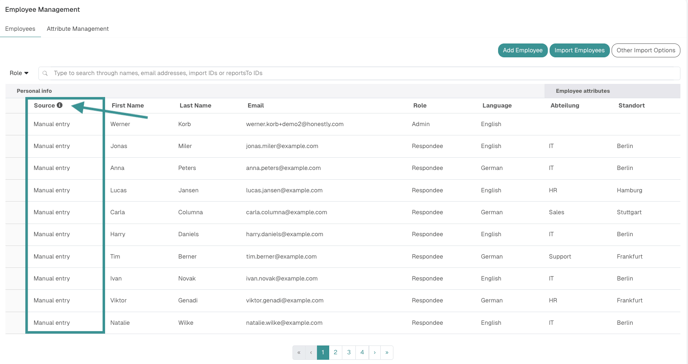The width and height of the screenshot is (688, 364).
Task: Click the Role column header
Action: tap(420, 106)
